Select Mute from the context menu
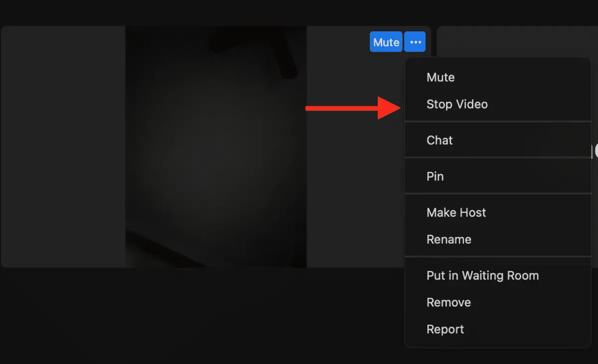The height and width of the screenshot is (364, 598). tap(441, 77)
